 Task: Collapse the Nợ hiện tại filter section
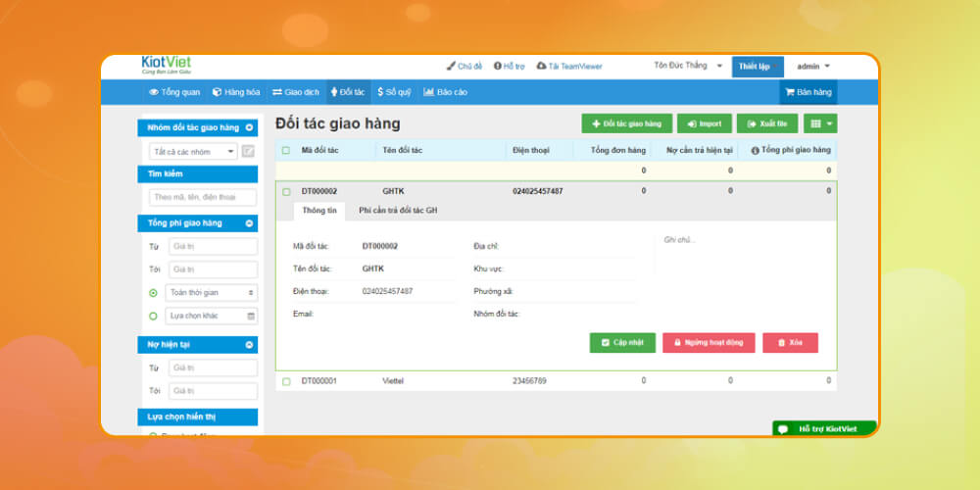249,345
